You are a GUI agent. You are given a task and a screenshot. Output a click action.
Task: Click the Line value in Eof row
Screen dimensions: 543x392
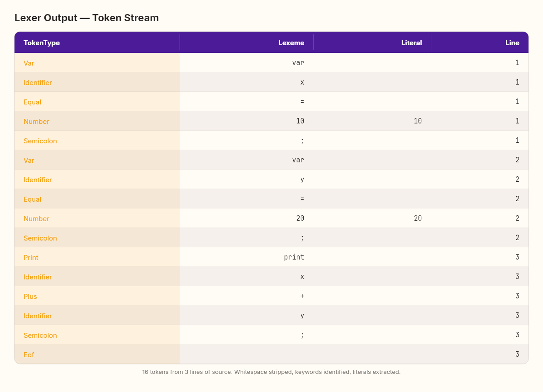(x=480, y=354)
